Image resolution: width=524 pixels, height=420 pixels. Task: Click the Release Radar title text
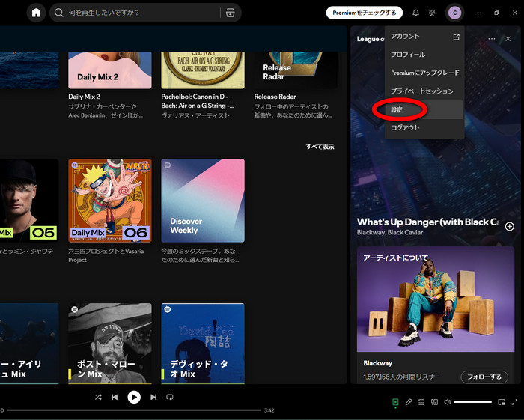[x=275, y=97]
